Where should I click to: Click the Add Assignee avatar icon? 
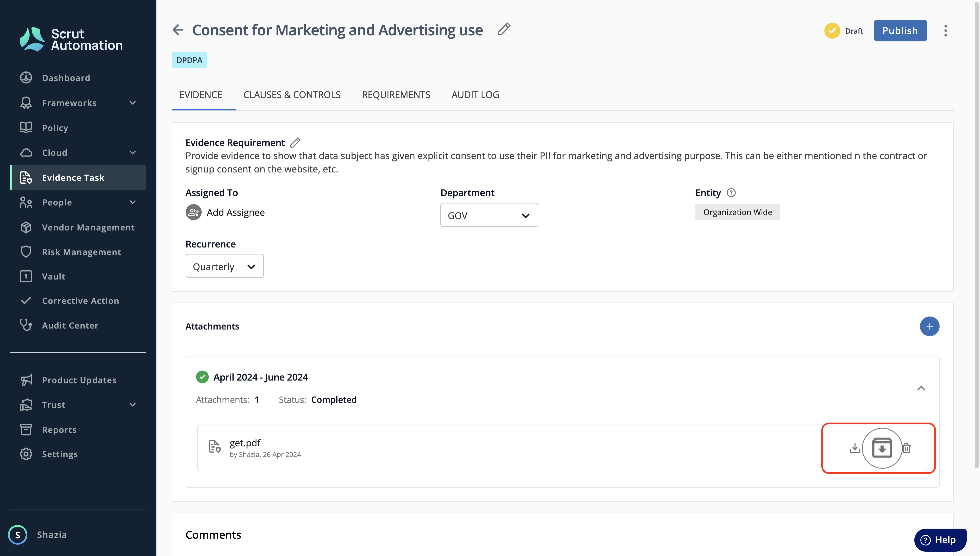click(193, 212)
